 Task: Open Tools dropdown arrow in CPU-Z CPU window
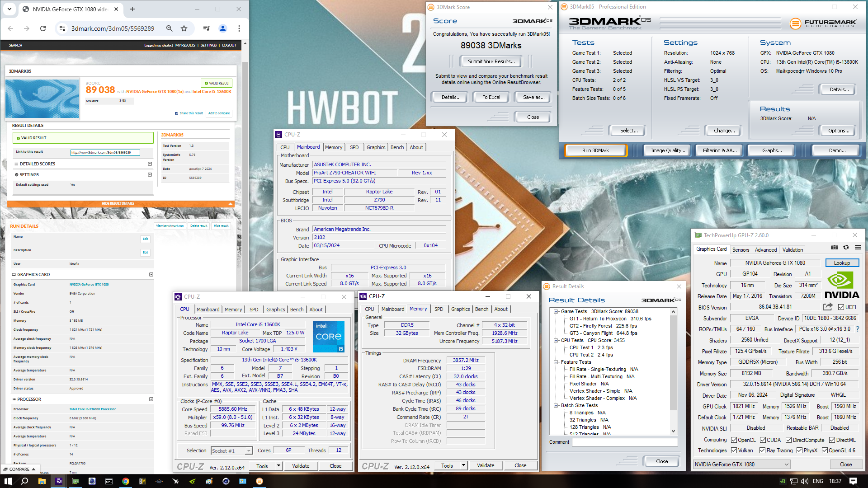tap(278, 466)
